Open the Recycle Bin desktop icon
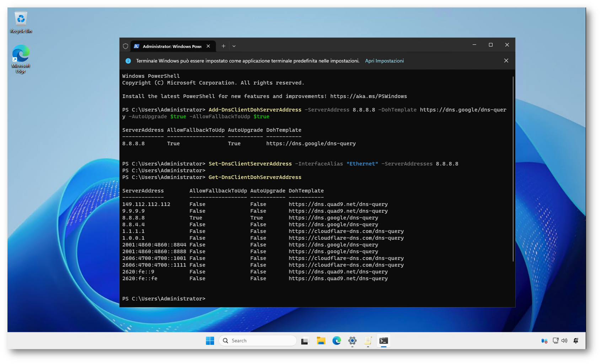Viewport: 601px width, 364px height. [21, 22]
